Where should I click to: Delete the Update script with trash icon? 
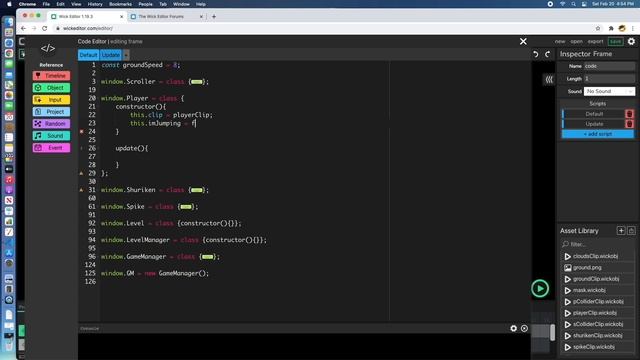coord(629,124)
